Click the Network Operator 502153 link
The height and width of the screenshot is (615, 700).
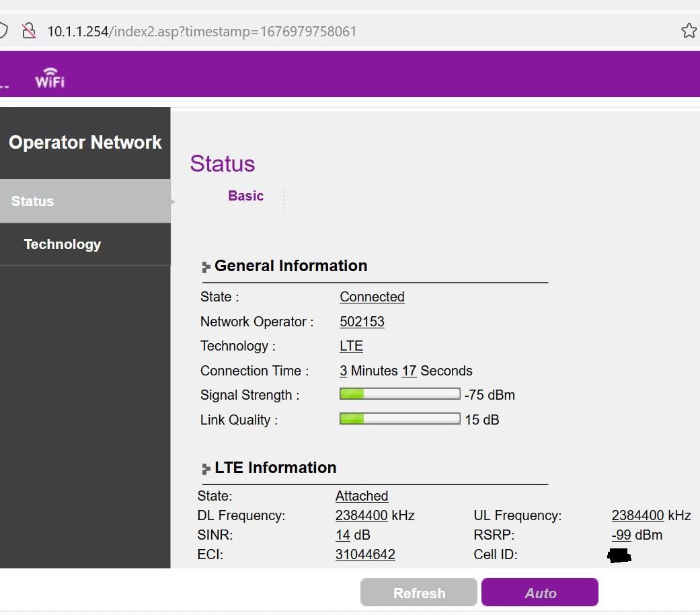point(362,322)
